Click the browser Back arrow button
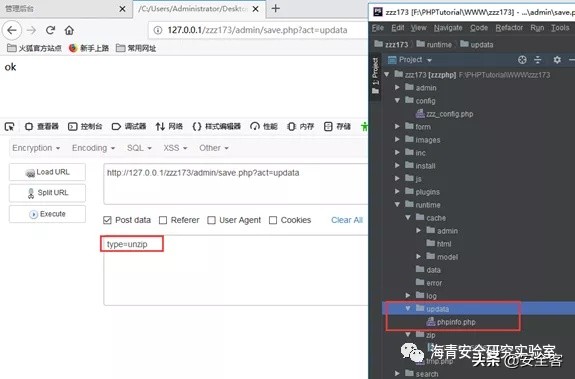 pos(12,30)
